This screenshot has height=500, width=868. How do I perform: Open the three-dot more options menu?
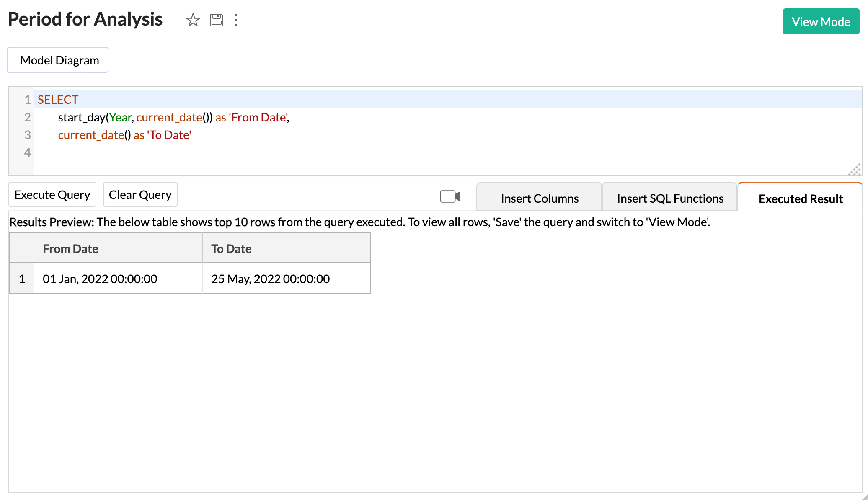coord(236,20)
